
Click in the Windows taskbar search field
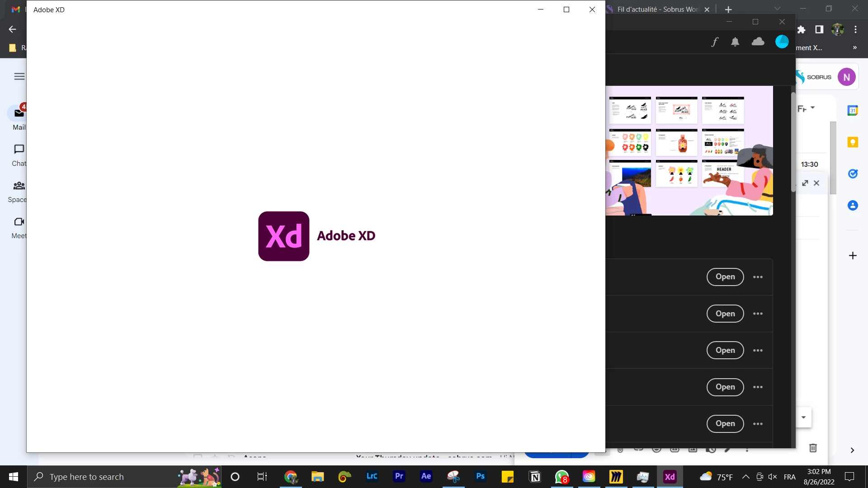coord(104,477)
